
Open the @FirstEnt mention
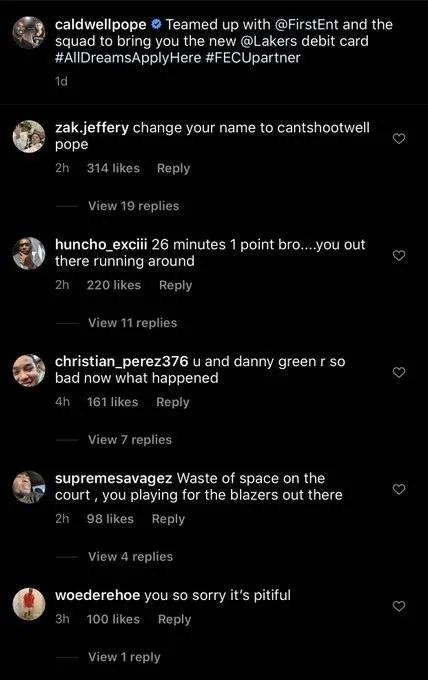click(307, 25)
